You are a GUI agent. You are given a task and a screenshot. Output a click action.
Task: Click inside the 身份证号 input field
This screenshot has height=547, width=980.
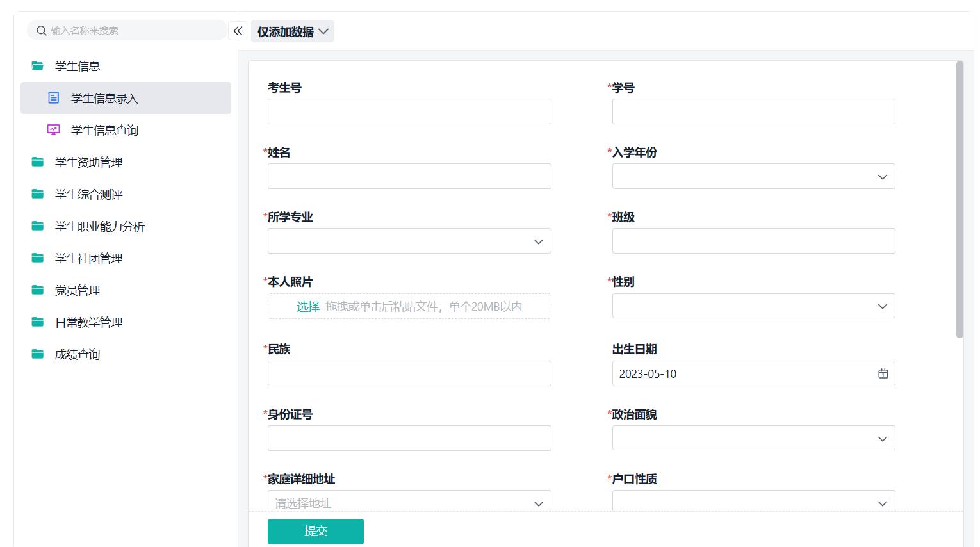tap(409, 437)
